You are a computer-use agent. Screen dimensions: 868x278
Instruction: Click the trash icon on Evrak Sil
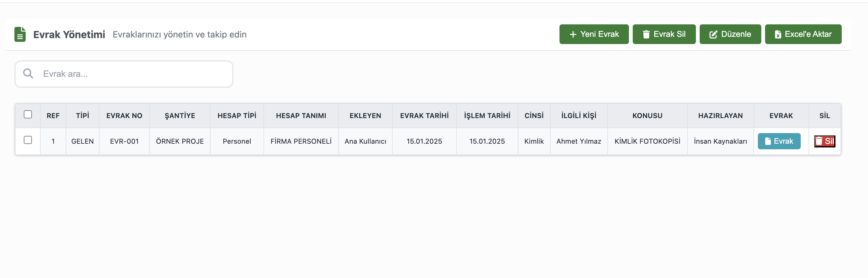click(646, 34)
